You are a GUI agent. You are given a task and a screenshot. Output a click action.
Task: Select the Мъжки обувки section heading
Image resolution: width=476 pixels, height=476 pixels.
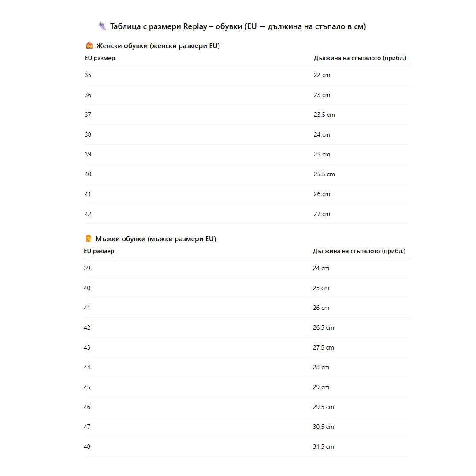(156, 239)
